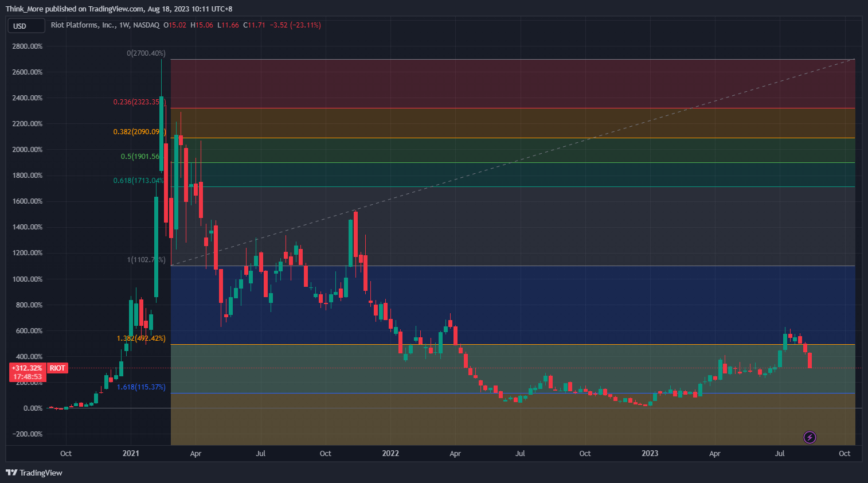The image size is (868, 483).
Task: Click the +312.32% current value label
Action: pos(27,368)
